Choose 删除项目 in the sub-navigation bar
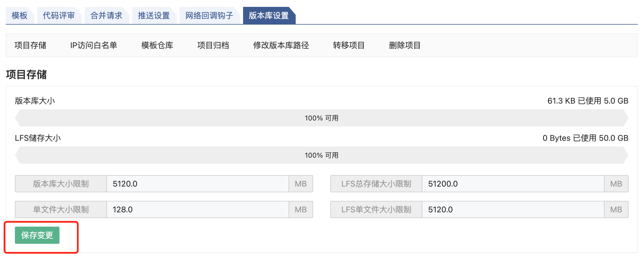Viewport: 644px width, 273px height. pos(405,45)
